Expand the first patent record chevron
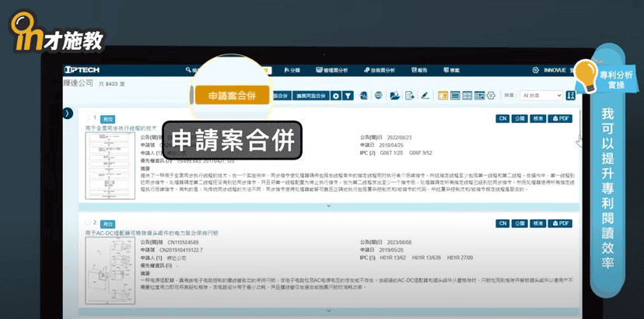This screenshot has width=644, height=319. [x=330, y=206]
